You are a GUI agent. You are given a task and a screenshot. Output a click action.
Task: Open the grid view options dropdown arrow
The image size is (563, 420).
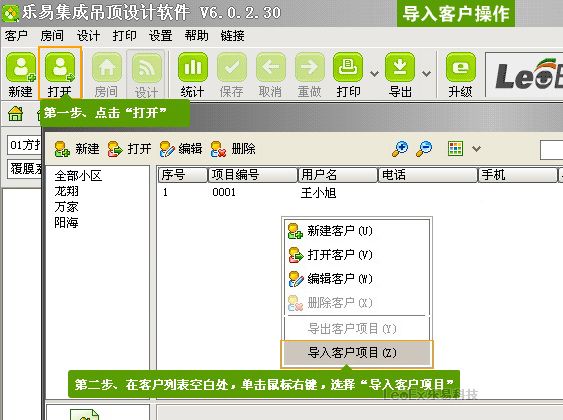click(476, 148)
